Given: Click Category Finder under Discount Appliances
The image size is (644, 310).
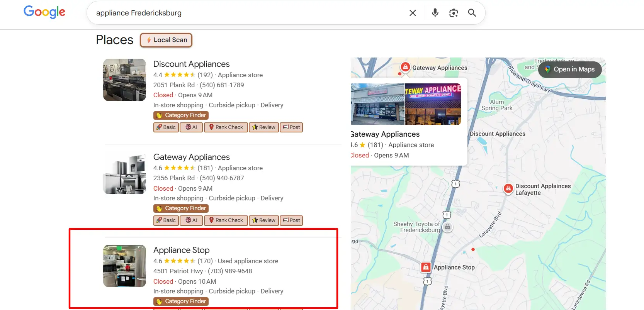Looking at the screenshot, I should coord(181,115).
